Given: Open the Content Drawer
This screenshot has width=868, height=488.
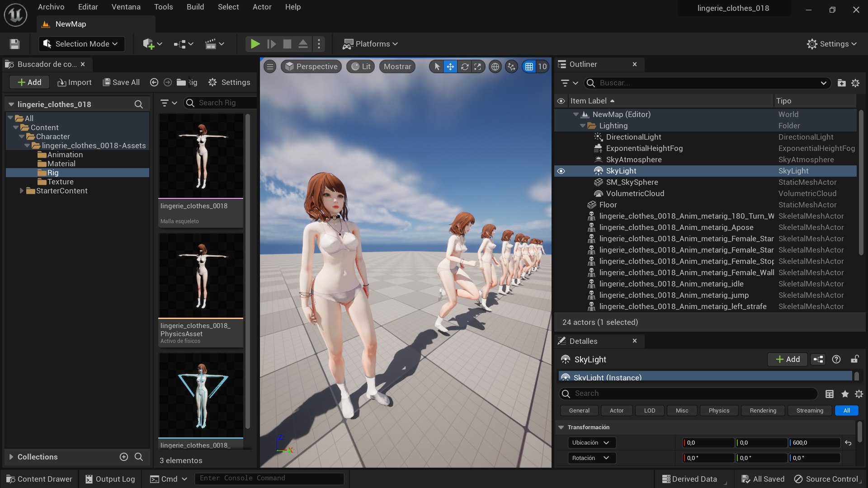Looking at the screenshot, I should [x=39, y=479].
